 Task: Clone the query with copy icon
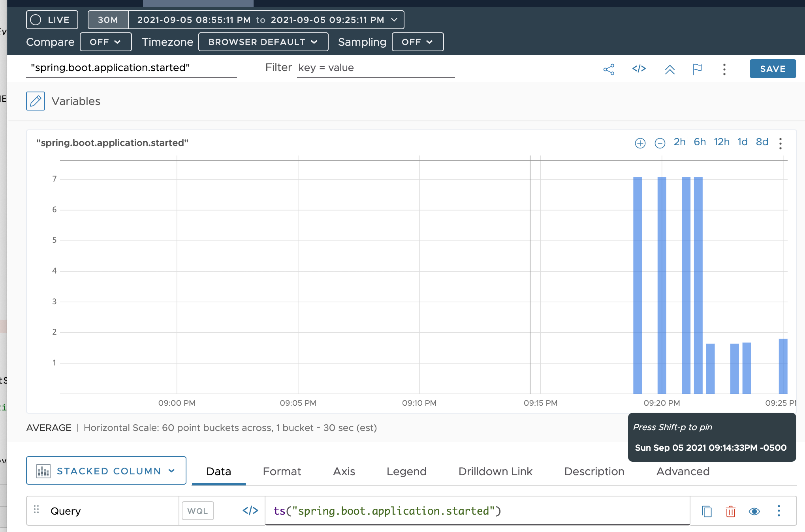(707, 511)
